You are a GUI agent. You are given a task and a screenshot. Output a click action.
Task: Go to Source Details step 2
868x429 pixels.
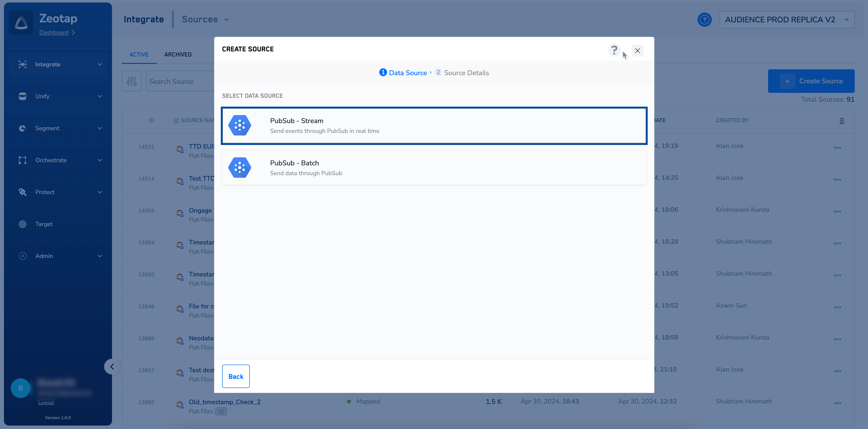[x=462, y=72]
